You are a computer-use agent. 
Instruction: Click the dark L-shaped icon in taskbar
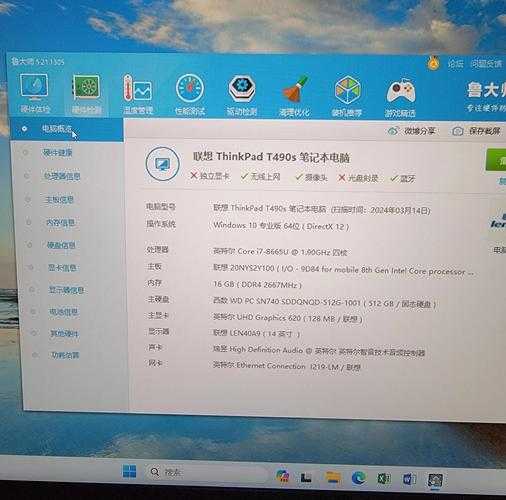coord(306,477)
